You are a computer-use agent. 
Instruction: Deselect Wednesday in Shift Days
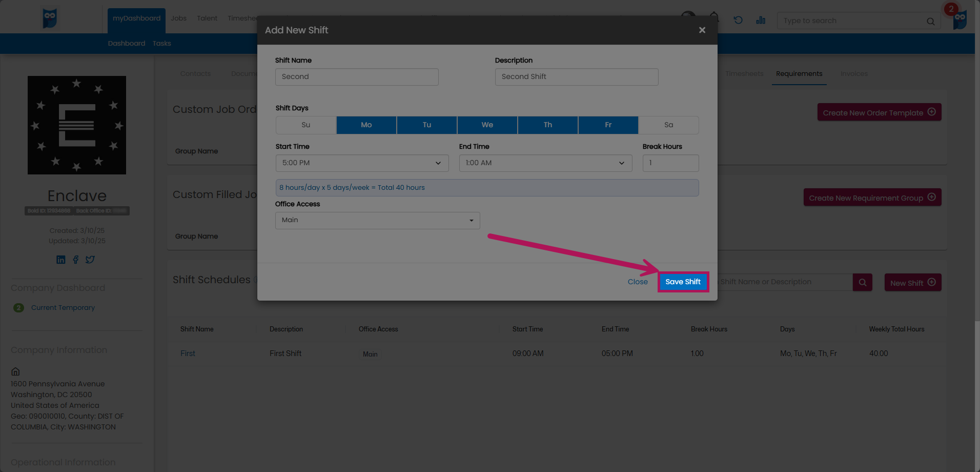(x=487, y=125)
